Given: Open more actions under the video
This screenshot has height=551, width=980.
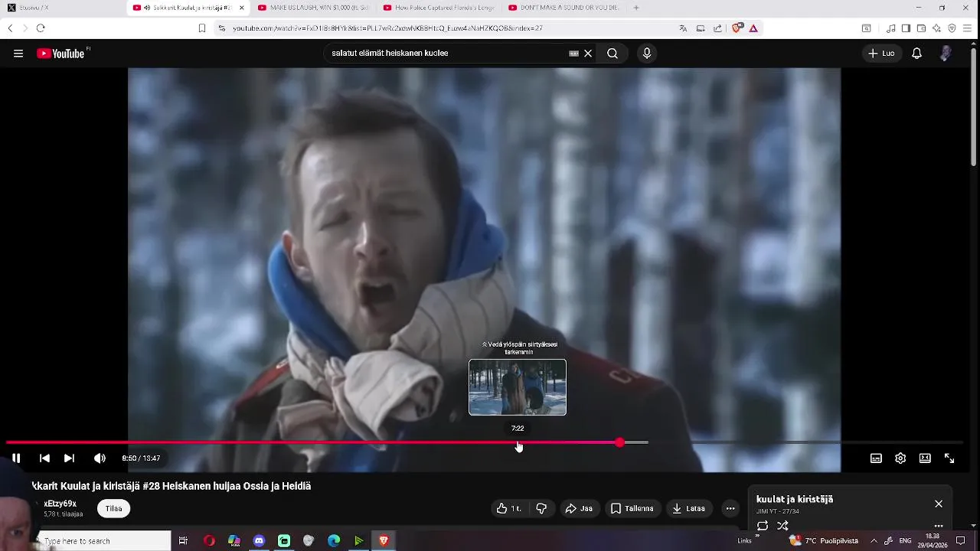Looking at the screenshot, I should click(x=730, y=508).
